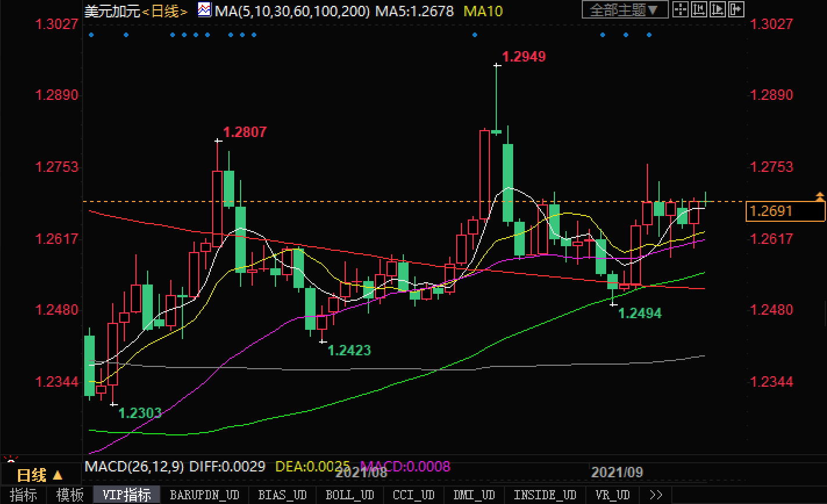Choose the BARUPDN_UD indicator

tap(204, 495)
